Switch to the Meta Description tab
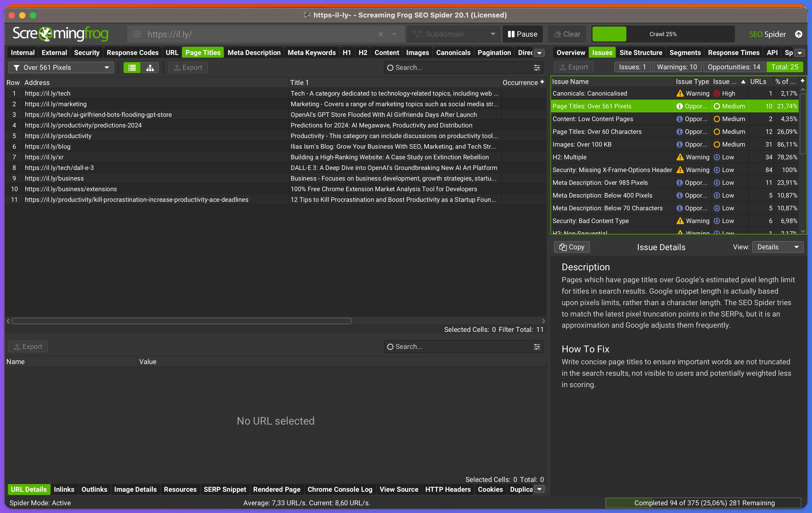This screenshot has height=513, width=812. 254,53
